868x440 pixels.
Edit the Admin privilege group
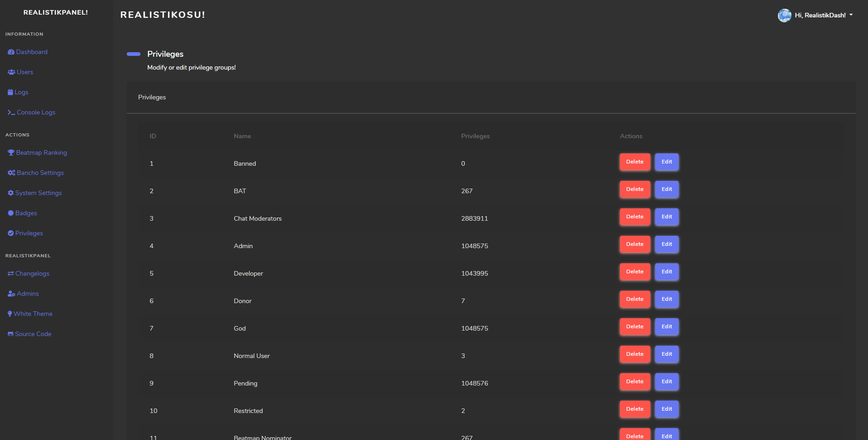667,244
